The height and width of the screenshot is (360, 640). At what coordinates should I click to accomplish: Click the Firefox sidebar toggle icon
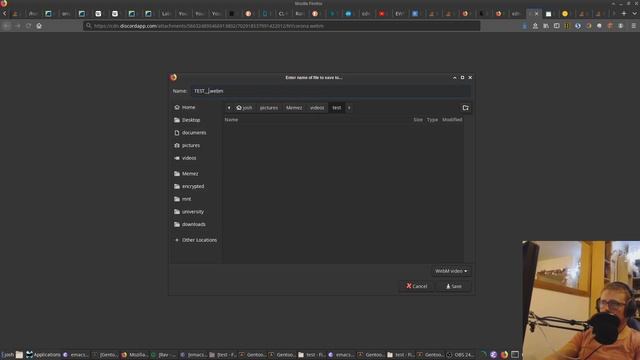point(557,26)
